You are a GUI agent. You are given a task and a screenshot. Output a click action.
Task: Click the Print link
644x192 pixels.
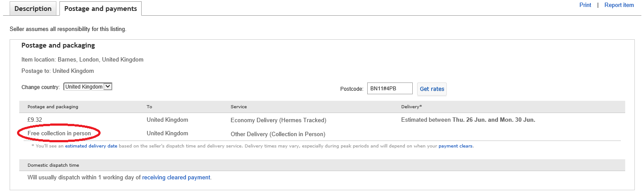point(585,5)
